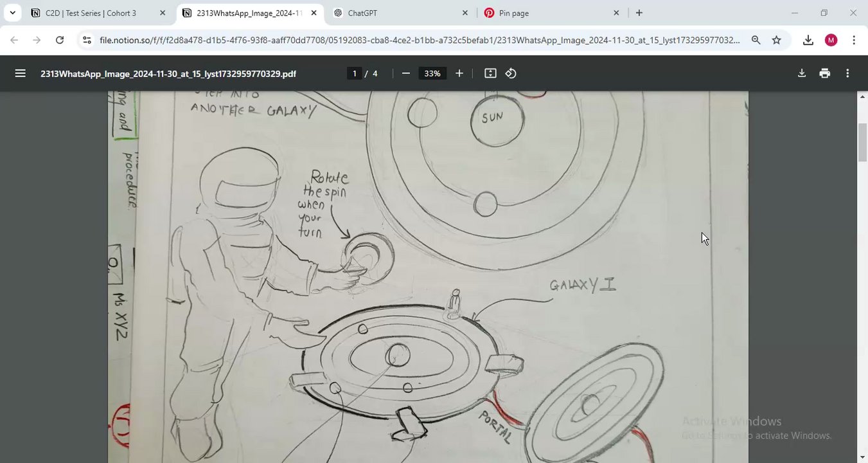Image resolution: width=868 pixels, height=463 pixels.
Task: Open the Chrome three-dot menu
Action: click(x=853, y=40)
